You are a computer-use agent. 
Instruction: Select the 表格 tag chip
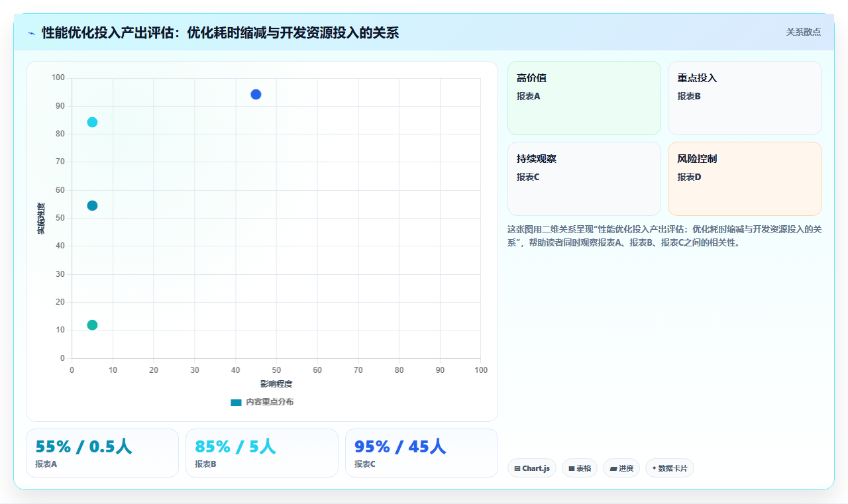(580, 468)
